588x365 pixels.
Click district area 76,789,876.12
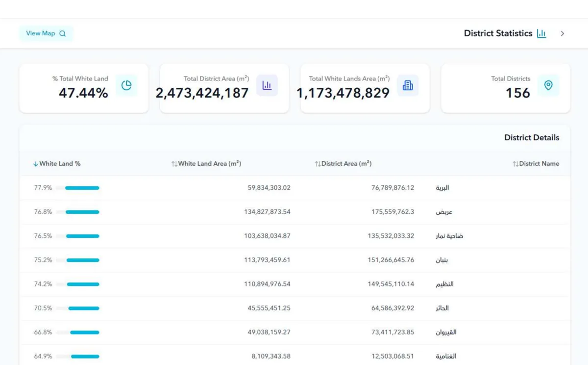tap(392, 188)
